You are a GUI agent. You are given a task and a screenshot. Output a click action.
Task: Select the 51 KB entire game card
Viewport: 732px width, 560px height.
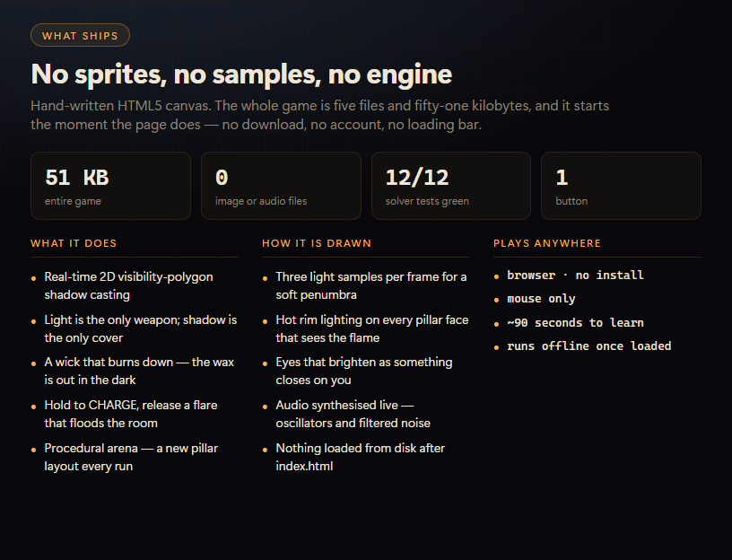point(110,186)
